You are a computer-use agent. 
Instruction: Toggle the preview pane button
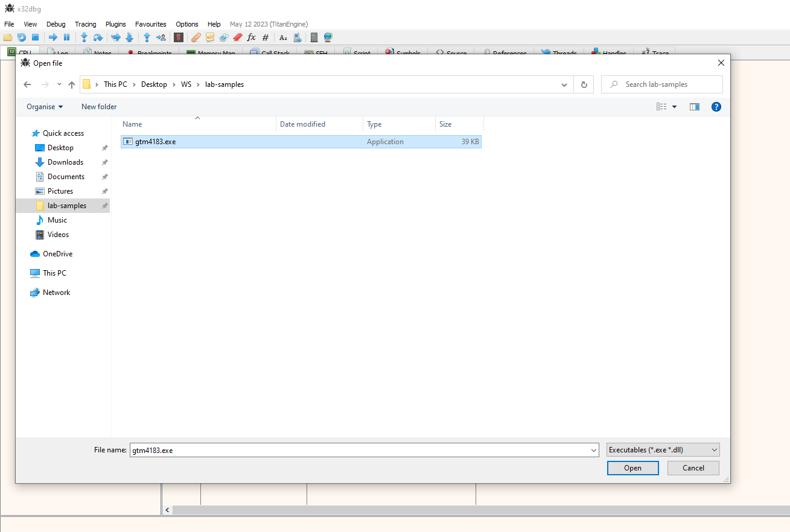[x=694, y=107]
